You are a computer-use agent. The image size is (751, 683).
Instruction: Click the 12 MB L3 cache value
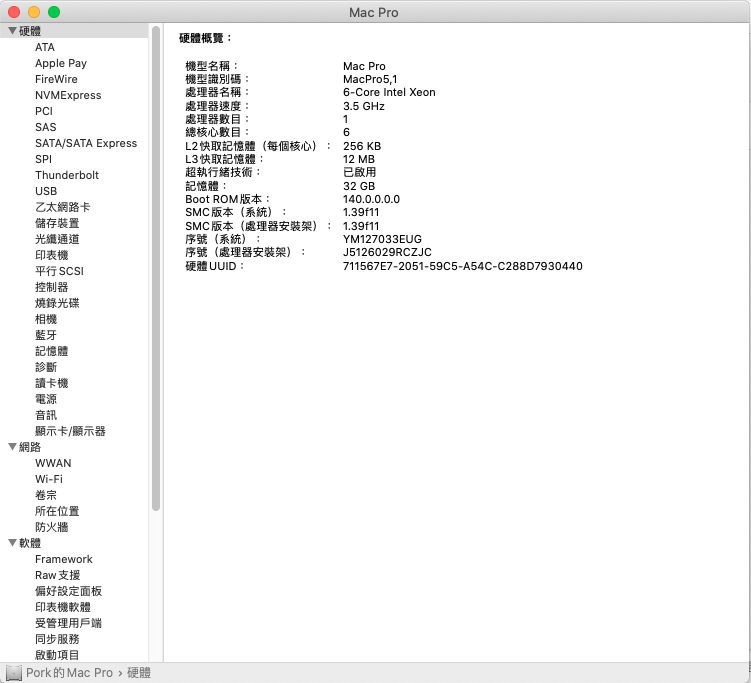pos(359,159)
